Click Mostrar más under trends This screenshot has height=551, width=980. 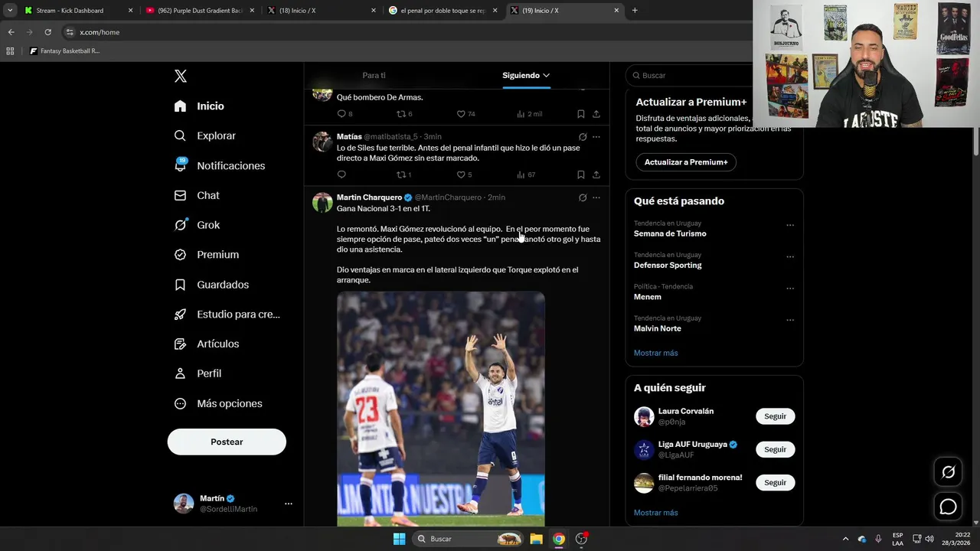click(656, 353)
